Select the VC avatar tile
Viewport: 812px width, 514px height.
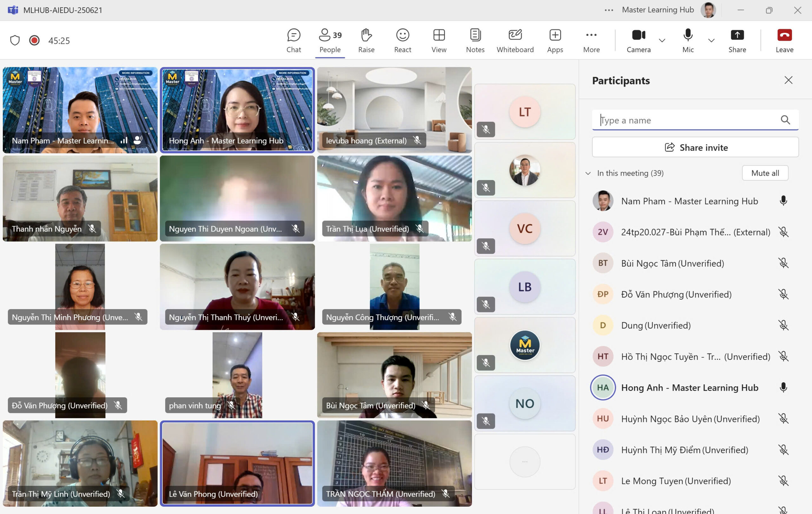click(525, 229)
